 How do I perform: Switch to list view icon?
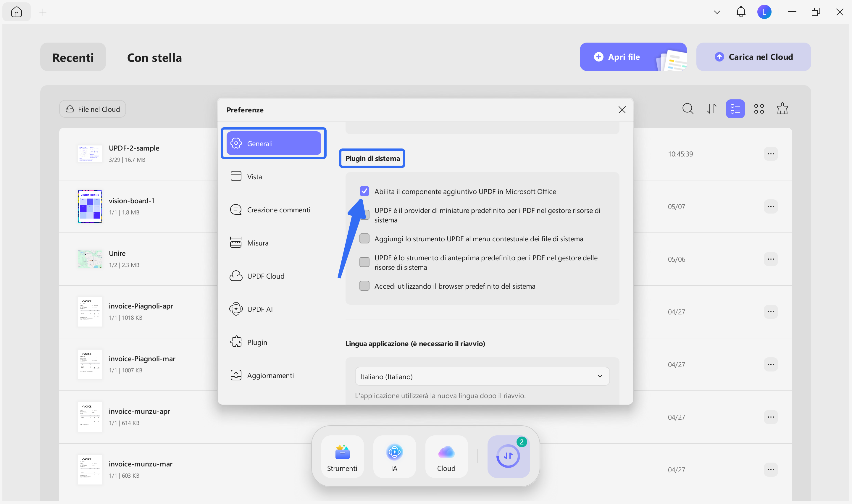735,109
